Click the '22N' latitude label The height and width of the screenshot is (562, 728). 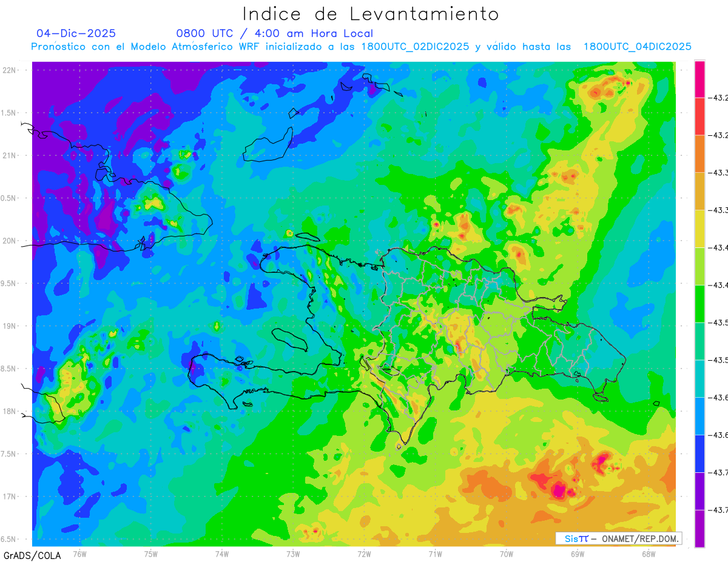click(10, 70)
